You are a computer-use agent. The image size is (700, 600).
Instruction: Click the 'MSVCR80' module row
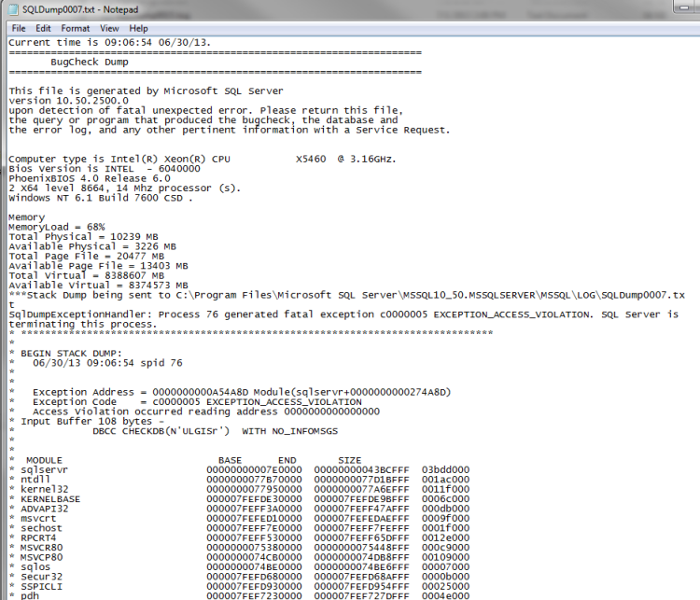[x=239, y=548]
